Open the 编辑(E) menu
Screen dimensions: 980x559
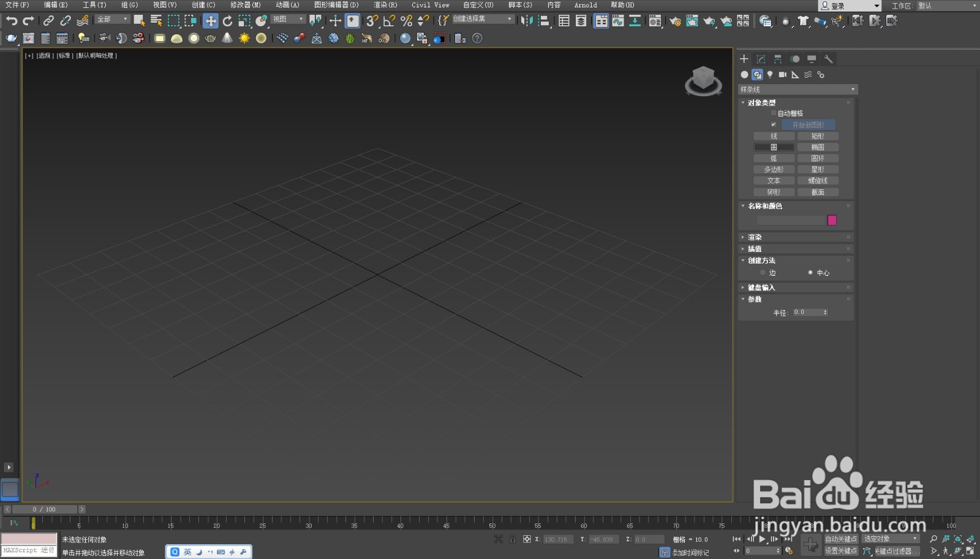tap(56, 5)
